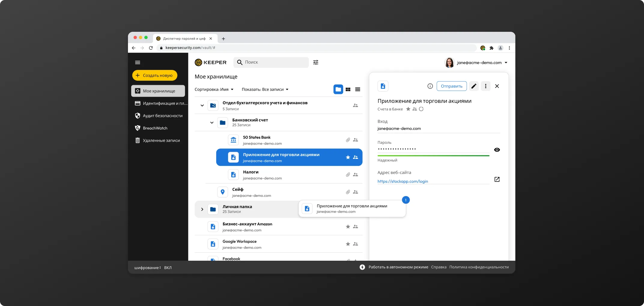Image resolution: width=644 pixels, height=306 pixels.
Task: Collapse the Банковский счет folder
Action: tap(212, 122)
